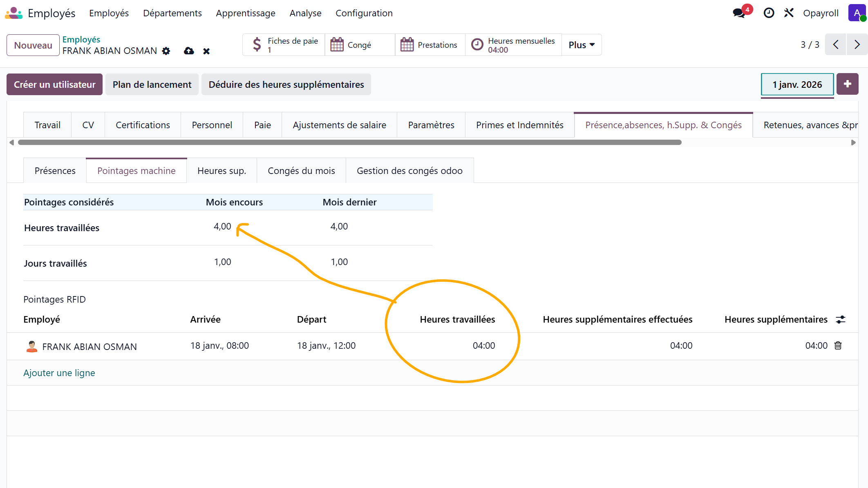Screen dimensions: 868x488
Task: Go to previous employee record arrow
Action: click(836, 45)
